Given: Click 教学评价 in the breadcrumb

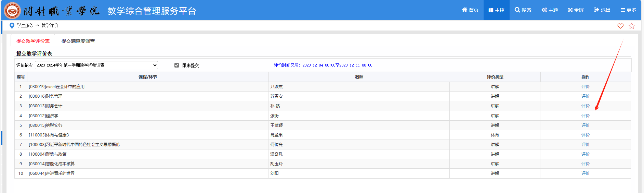Looking at the screenshot, I should (x=50, y=25).
